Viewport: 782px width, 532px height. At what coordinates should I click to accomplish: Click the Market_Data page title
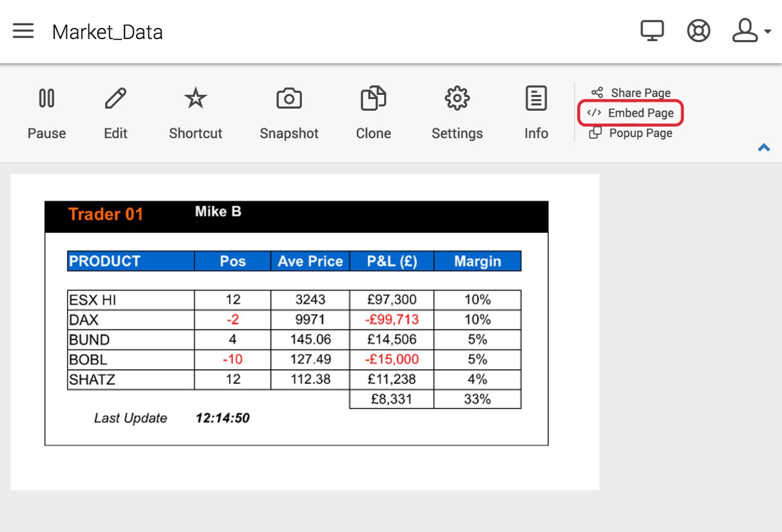pyautogui.click(x=108, y=32)
